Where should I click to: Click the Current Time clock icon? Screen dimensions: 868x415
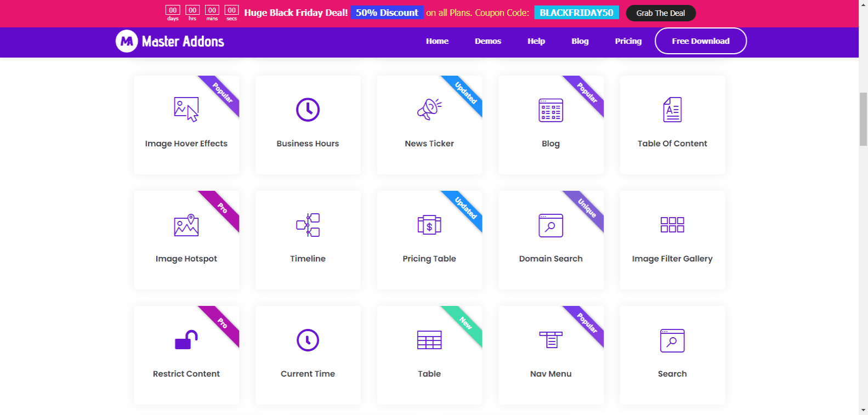click(x=308, y=340)
